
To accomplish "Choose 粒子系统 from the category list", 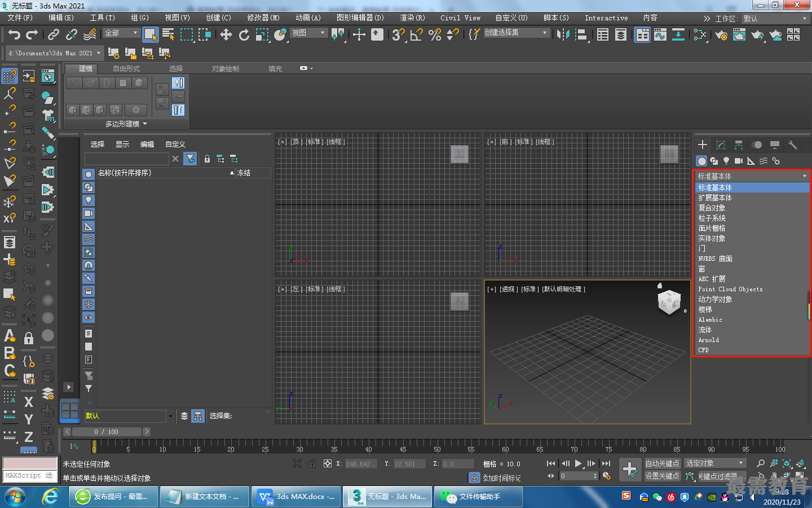I will 752,218.
